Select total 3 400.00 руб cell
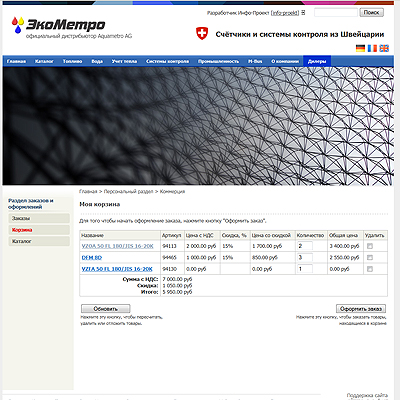The width and height of the screenshot is (400, 400). 344,246
